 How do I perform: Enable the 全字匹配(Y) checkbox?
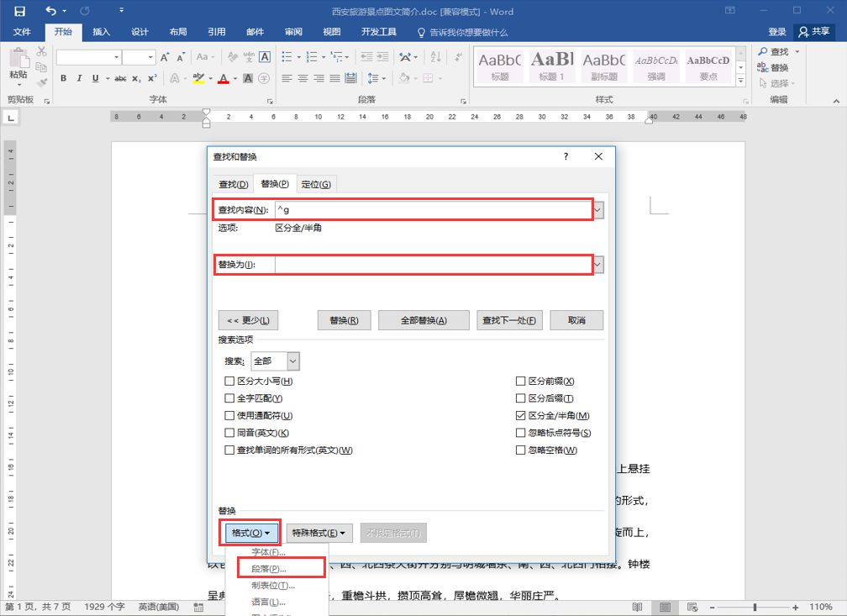[229, 398]
